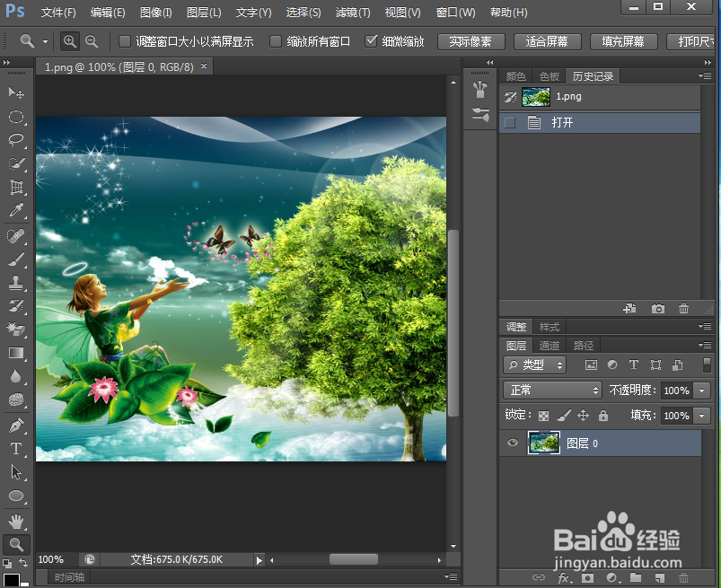Select the Lasso tool
The width and height of the screenshot is (721, 588).
(x=16, y=140)
